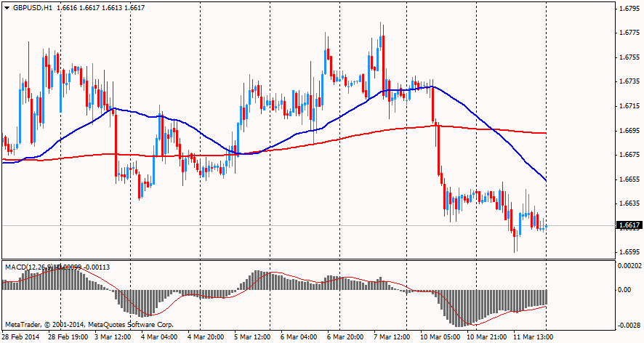Click the 10 Mar 05:00 time label
The height and width of the screenshot is (343, 644).
pyautogui.click(x=439, y=337)
